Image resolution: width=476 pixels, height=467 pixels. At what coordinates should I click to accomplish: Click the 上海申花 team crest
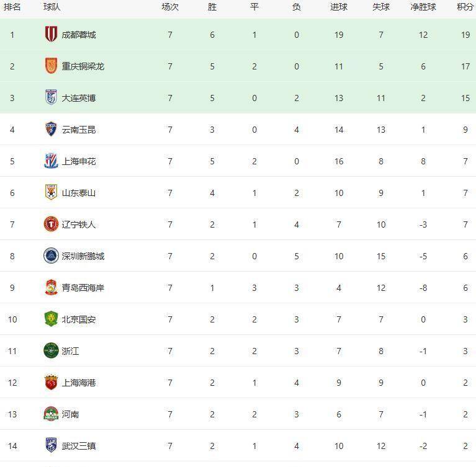click(x=51, y=161)
